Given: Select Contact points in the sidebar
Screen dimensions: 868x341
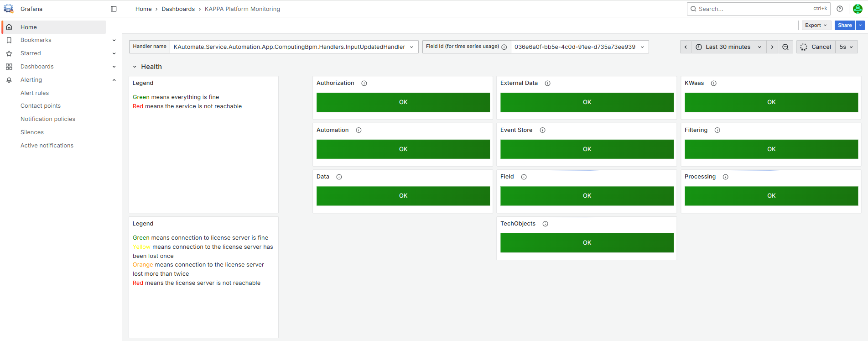Looking at the screenshot, I should [41, 106].
